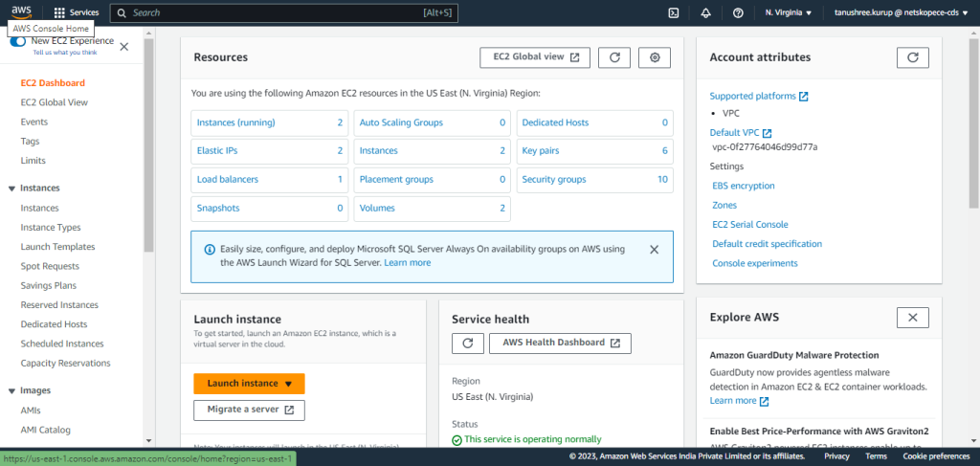Viewport: 980px width, 466px height.
Task: Open the Elastic IPs resource link
Action: 217,150
